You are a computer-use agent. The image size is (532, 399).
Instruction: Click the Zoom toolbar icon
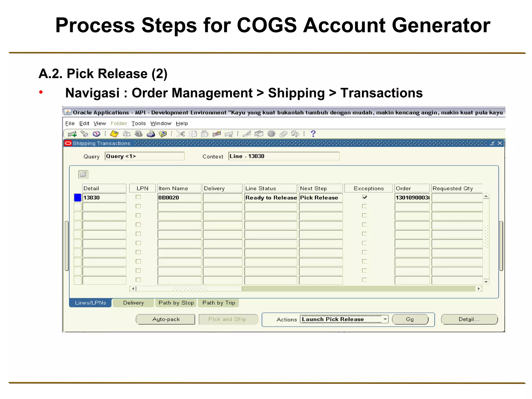coord(259,134)
